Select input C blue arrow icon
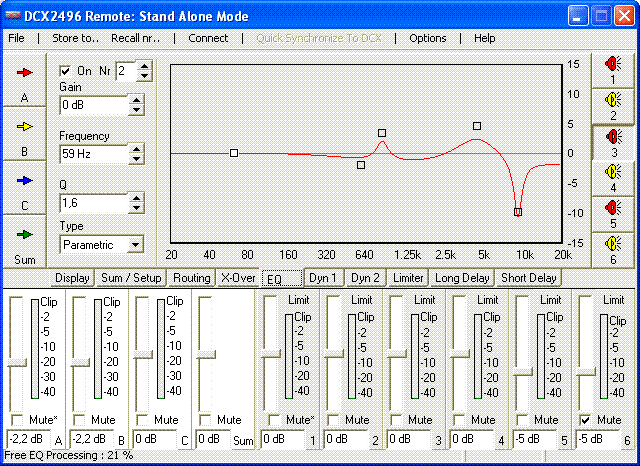 (24, 180)
